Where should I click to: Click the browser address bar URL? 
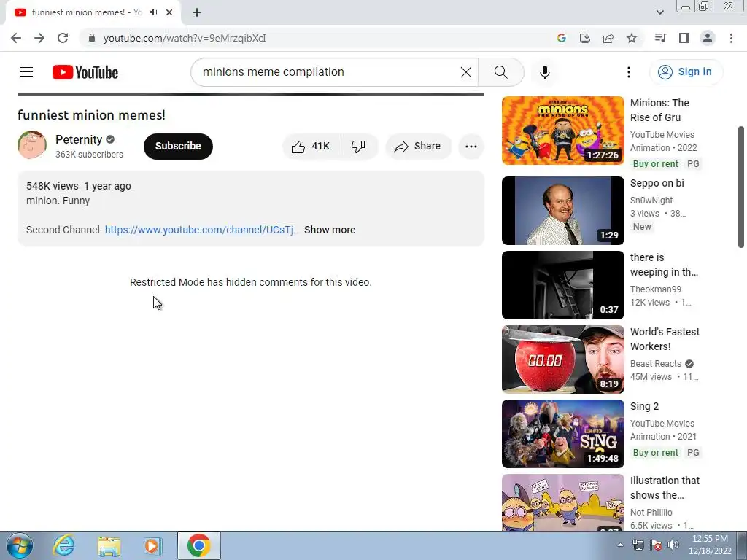(x=185, y=38)
